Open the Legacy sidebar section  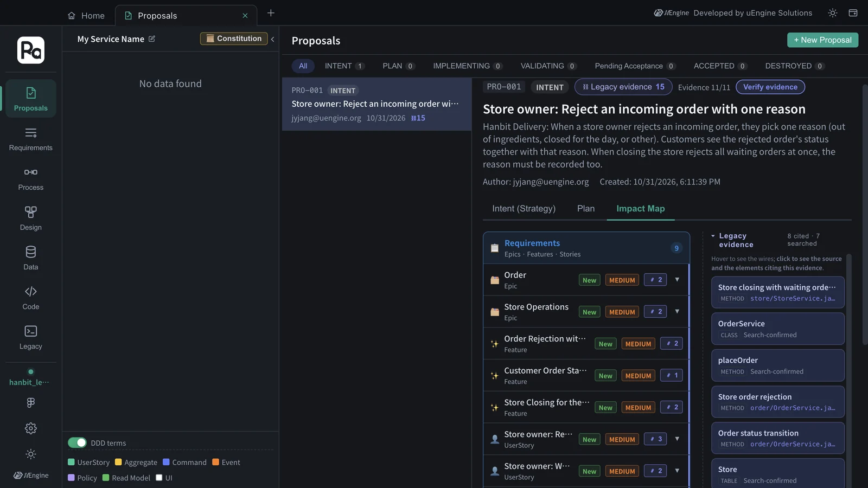coord(31,337)
